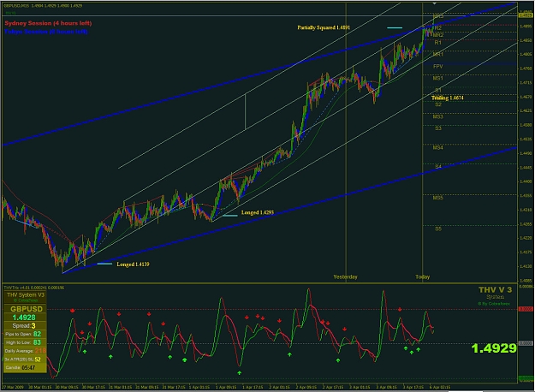Click the '30 Mar 09:15' time axis label
The width and height of the screenshot is (535, 392).
pyautogui.click(x=66, y=387)
